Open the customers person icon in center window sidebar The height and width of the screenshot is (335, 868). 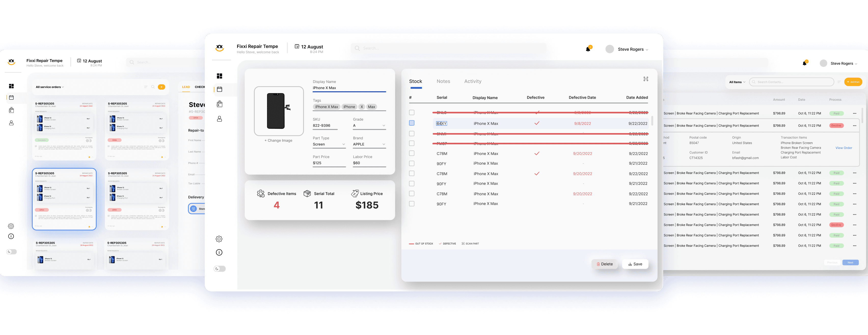click(x=219, y=119)
